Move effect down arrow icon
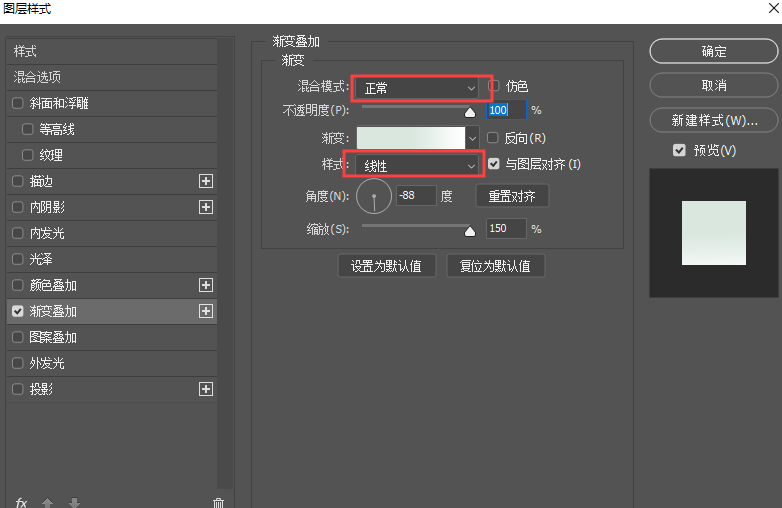Screen dimensions: 782x508 point(74,503)
